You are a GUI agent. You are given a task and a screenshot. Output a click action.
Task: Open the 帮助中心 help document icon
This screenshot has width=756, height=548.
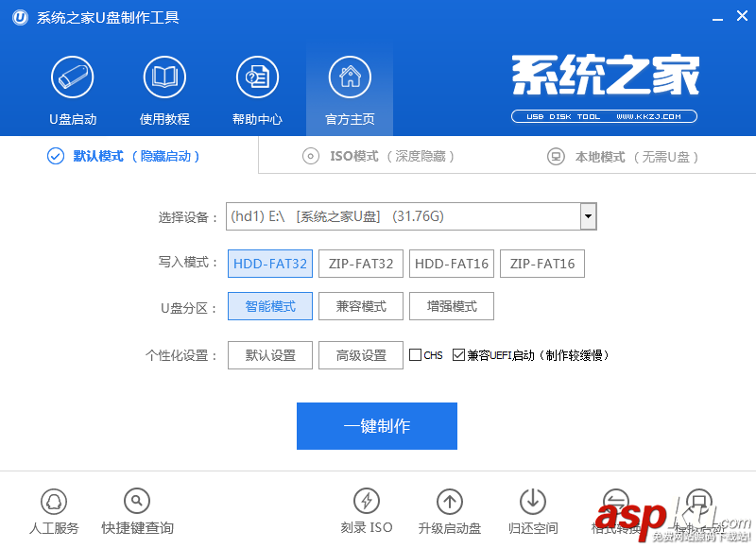(257, 77)
